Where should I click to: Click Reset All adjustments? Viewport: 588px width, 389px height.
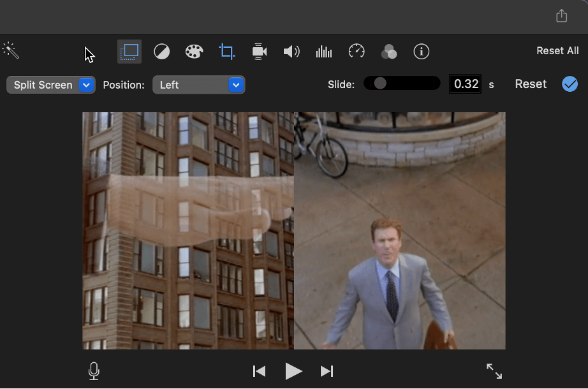[x=557, y=50]
